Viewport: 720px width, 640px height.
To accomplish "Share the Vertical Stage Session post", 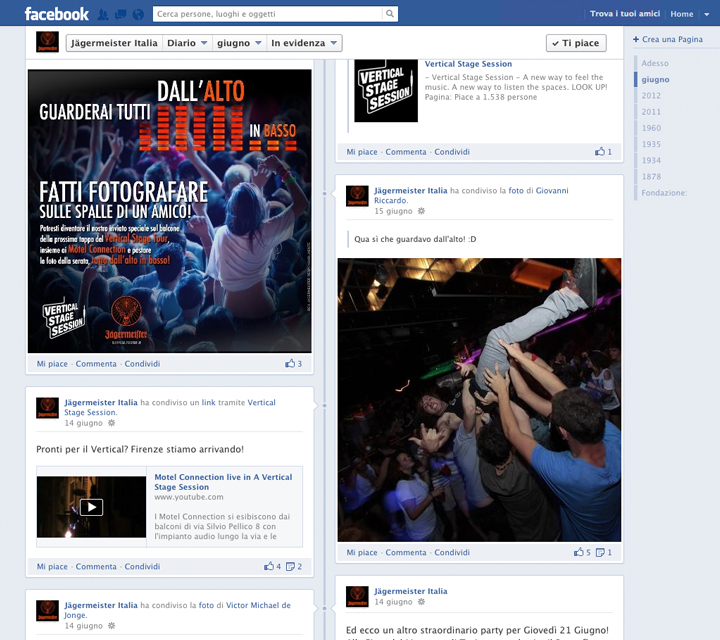I will [x=452, y=152].
